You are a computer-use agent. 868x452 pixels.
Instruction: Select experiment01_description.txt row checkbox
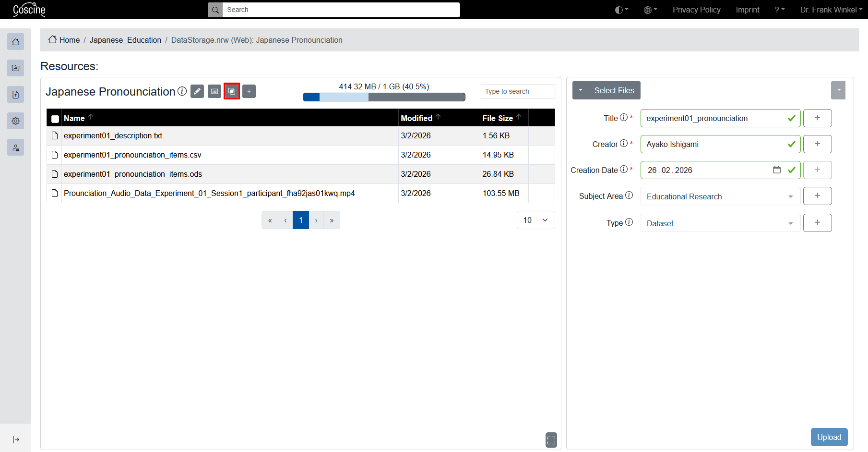pyautogui.click(x=55, y=135)
